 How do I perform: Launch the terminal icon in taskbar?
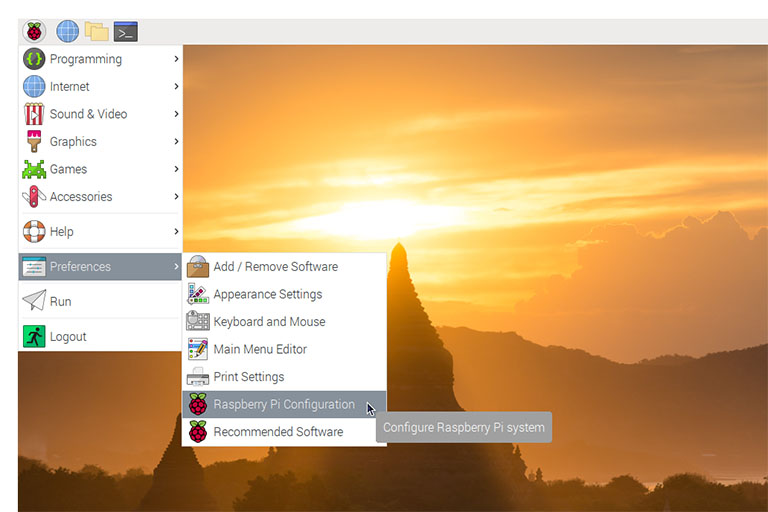coord(126,32)
